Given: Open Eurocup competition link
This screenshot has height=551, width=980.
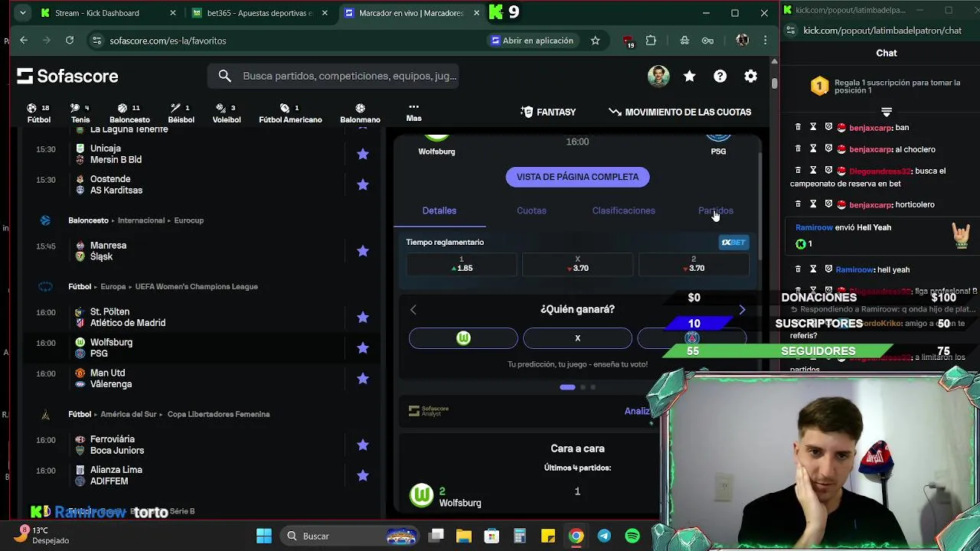Looking at the screenshot, I should pyautogui.click(x=188, y=220).
